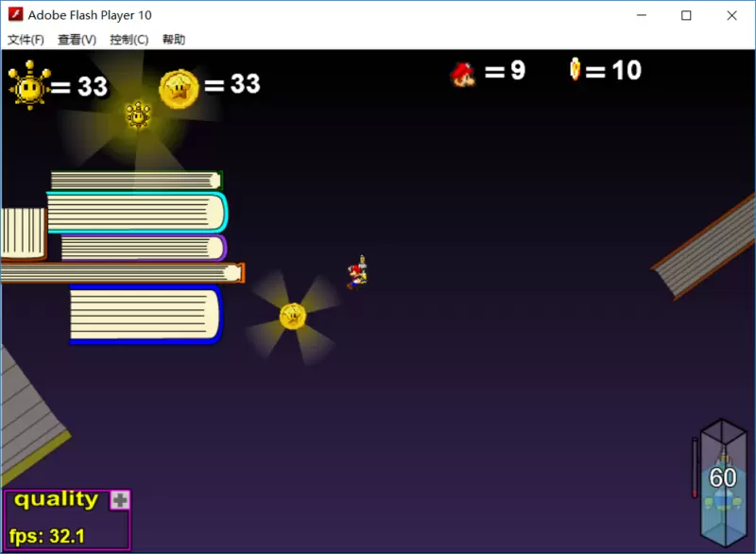Open the 控制(C) menu

click(x=129, y=40)
